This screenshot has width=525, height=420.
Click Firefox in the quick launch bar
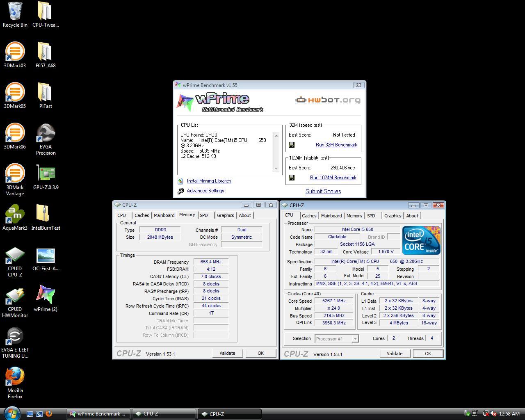point(48,414)
